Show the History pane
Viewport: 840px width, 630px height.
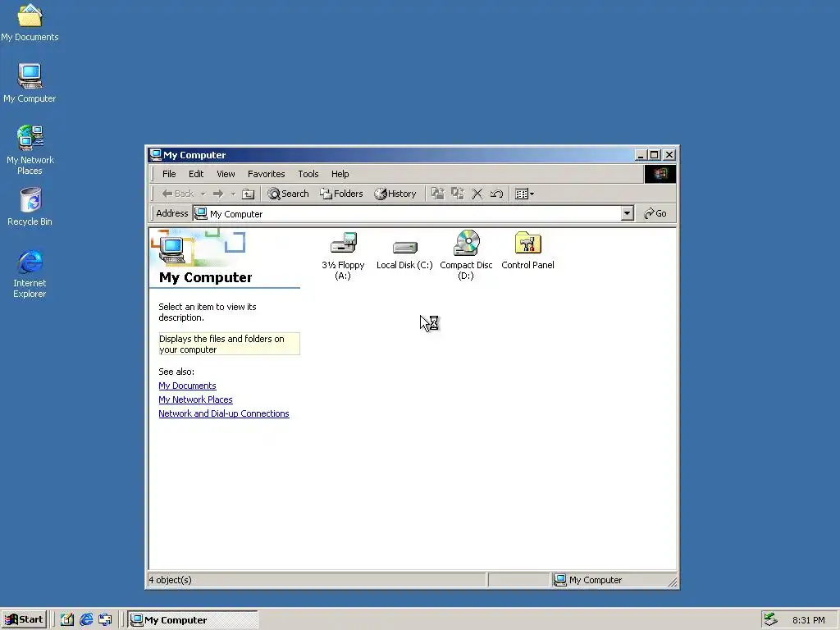[x=395, y=194]
